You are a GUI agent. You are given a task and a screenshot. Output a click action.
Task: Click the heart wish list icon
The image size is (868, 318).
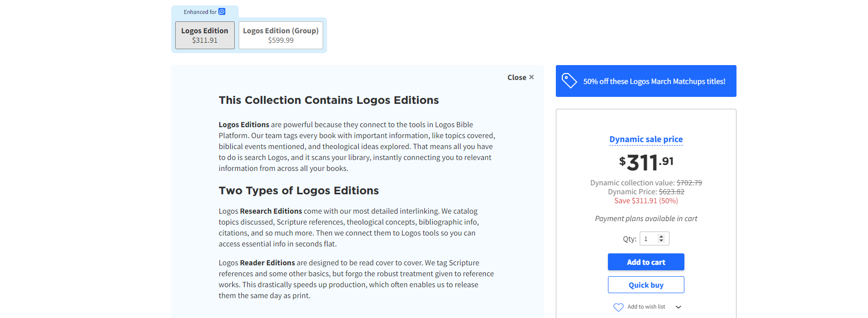point(618,307)
